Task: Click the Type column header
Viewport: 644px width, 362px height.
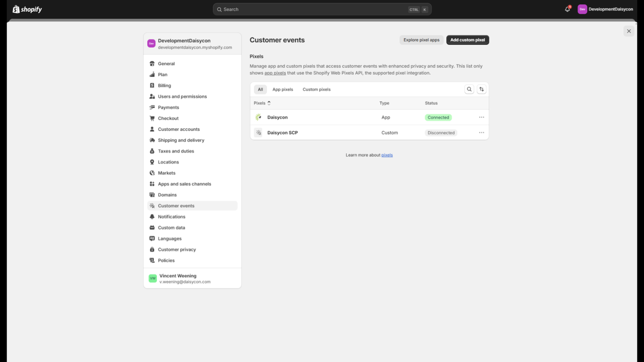Action: pyautogui.click(x=384, y=103)
